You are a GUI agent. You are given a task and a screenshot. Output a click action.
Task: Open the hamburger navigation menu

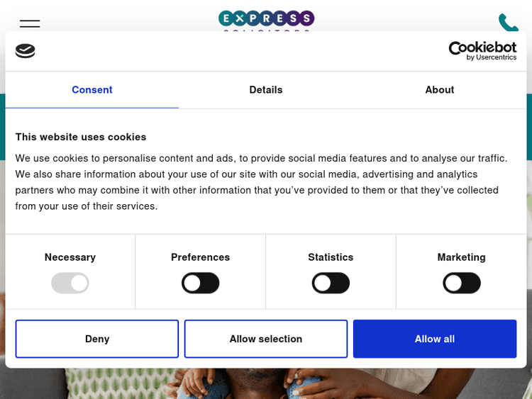click(30, 23)
